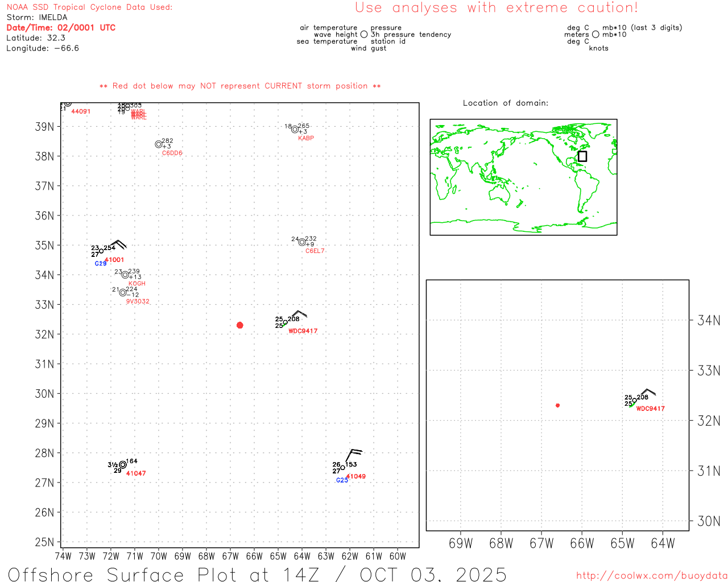
Task: Click the blue G29 gust label
Action: [101, 264]
